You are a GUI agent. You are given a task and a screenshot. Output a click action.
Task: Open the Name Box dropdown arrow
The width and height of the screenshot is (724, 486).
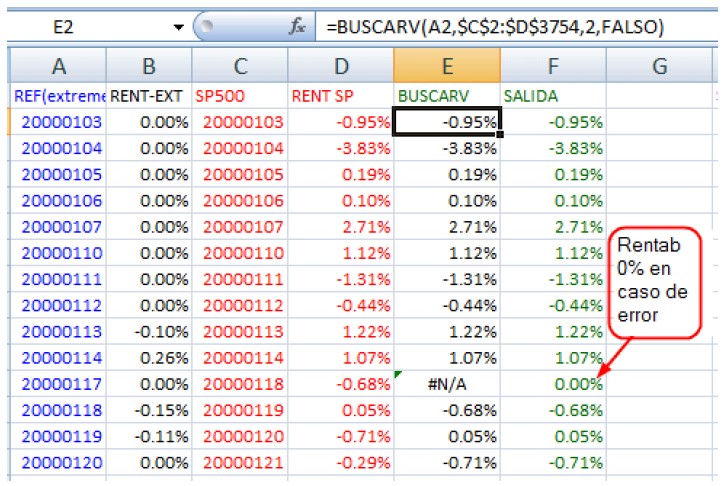(x=178, y=27)
